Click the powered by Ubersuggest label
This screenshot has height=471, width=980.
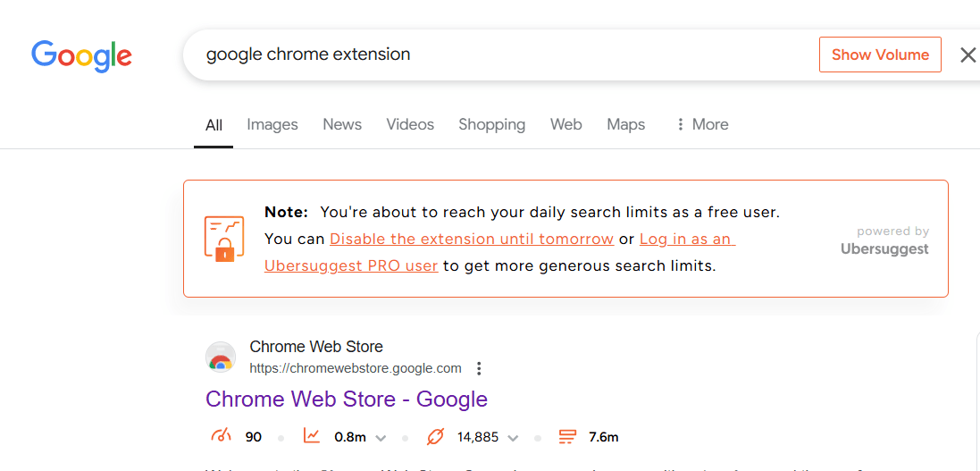coord(885,240)
